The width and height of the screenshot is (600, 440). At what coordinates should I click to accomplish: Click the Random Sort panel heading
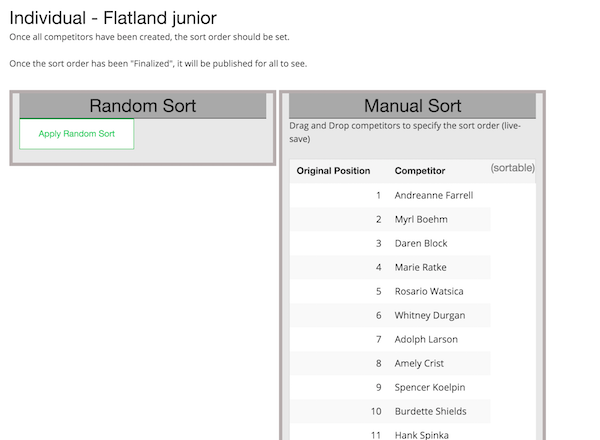143,106
